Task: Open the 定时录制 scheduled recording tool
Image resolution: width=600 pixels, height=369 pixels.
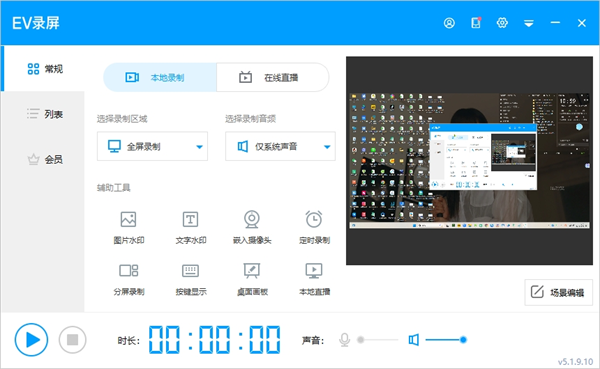Action: click(x=314, y=227)
